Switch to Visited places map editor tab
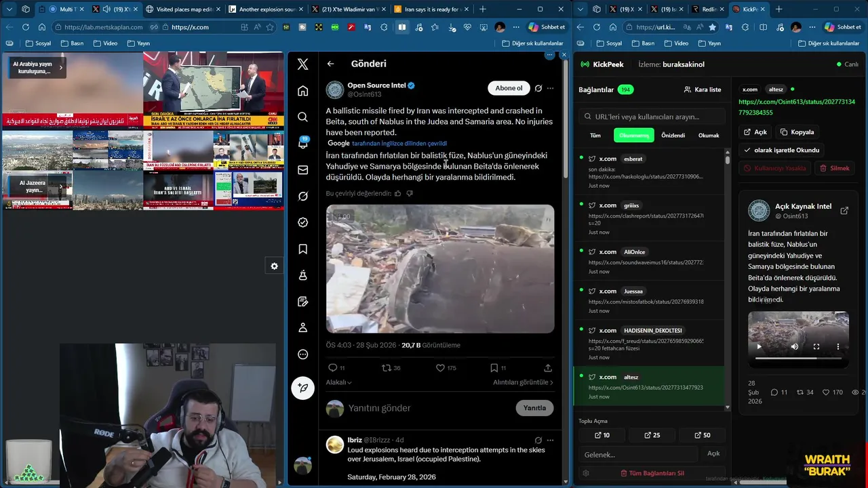Screen dimensions: 868x488 coord(182,9)
